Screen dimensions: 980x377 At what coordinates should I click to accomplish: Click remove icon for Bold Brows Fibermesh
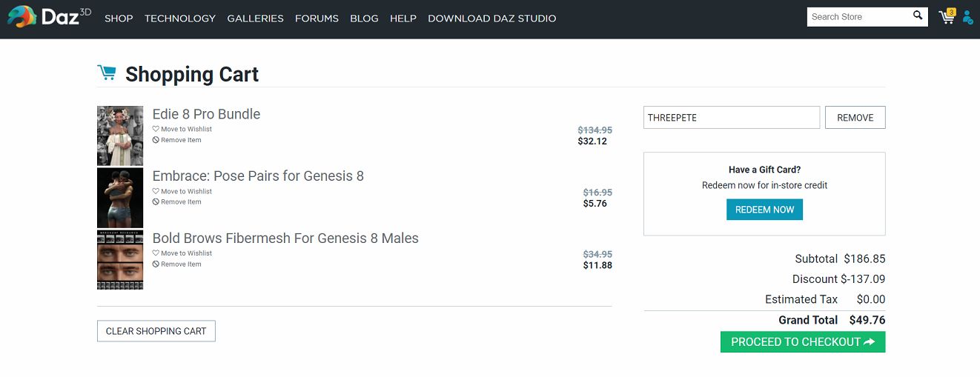[156, 264]
